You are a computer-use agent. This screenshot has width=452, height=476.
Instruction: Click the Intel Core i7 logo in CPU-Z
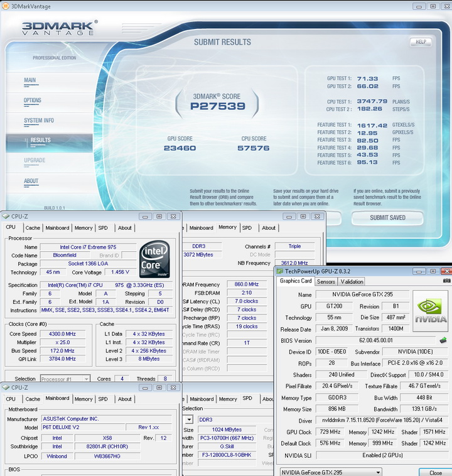click(154, 259)
